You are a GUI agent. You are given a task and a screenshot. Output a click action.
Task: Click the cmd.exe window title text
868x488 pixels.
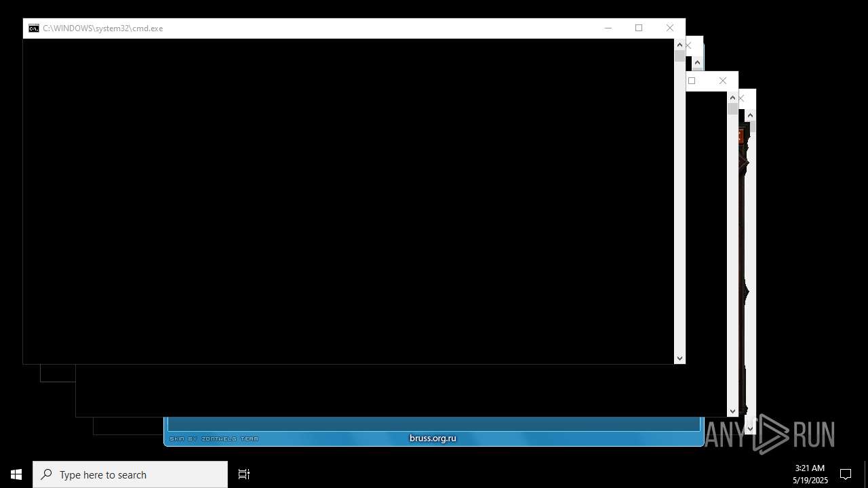tap(102, 28)
